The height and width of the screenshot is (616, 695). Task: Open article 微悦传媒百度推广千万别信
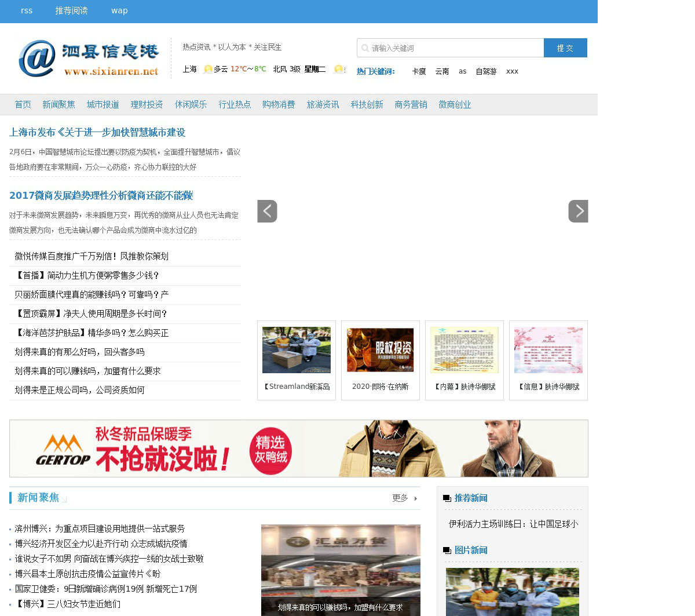tap(92, 256)
